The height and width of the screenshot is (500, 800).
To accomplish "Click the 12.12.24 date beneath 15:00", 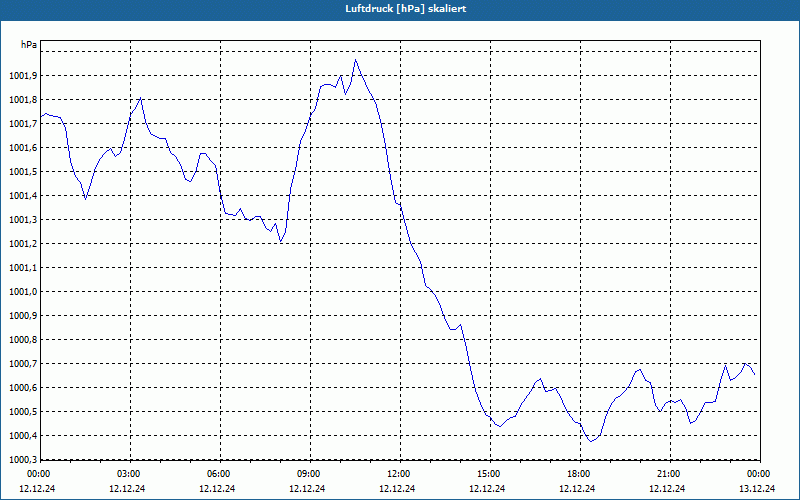I will pos(487,488).
